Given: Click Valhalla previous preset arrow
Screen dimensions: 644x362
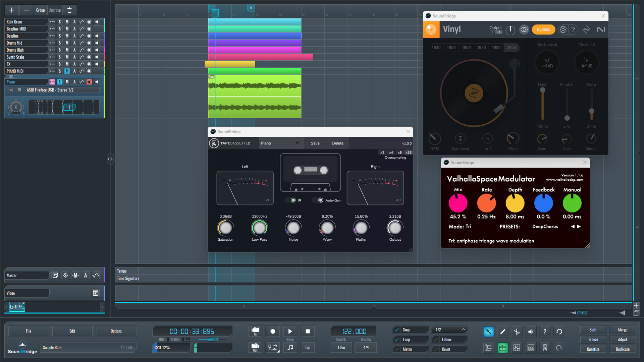Looking at the screenshot, I should click(x=573, y=227).
